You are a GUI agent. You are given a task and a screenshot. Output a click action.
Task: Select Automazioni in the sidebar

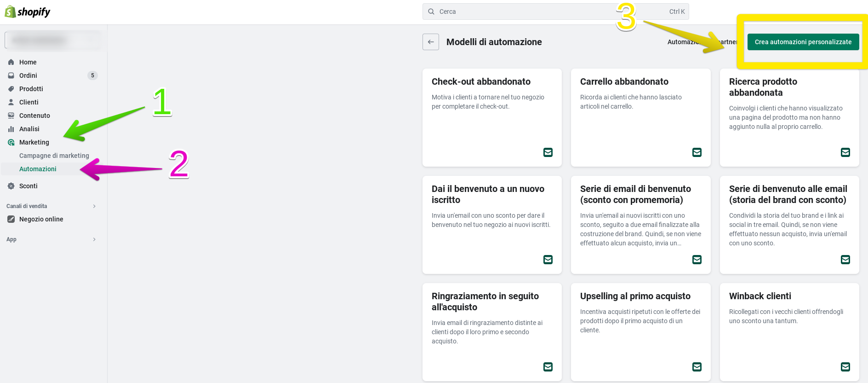coord(38,169)
